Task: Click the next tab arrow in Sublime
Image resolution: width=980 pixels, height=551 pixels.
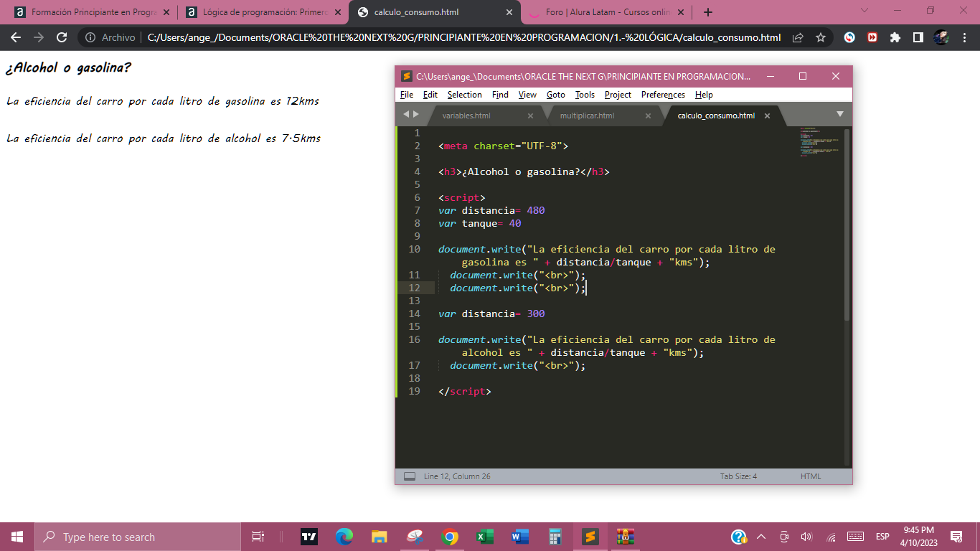Action: (415, 115)
